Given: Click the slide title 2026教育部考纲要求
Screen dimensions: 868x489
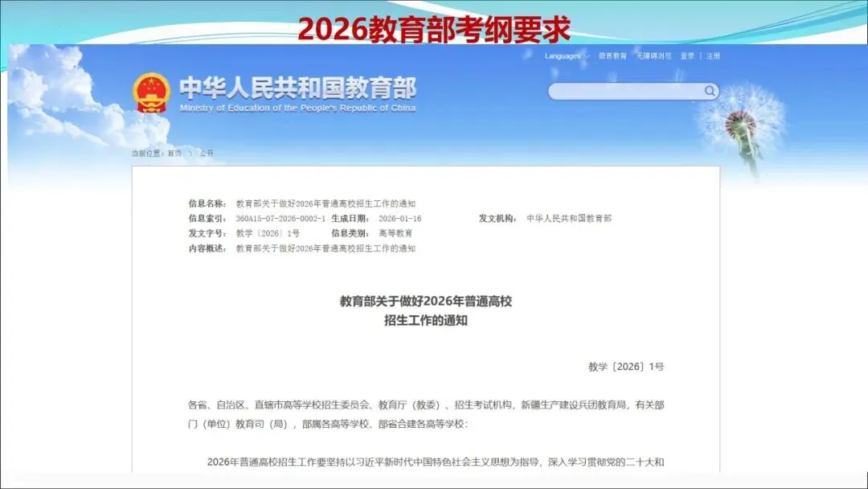Looking at the screenshot, I should click(434, 29).
